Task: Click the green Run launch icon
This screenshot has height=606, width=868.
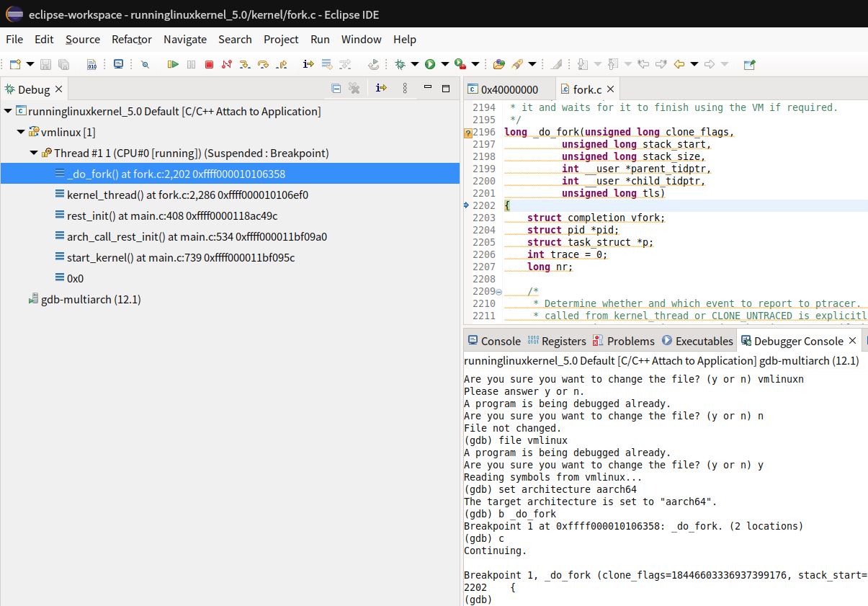Action: [430, 64]
